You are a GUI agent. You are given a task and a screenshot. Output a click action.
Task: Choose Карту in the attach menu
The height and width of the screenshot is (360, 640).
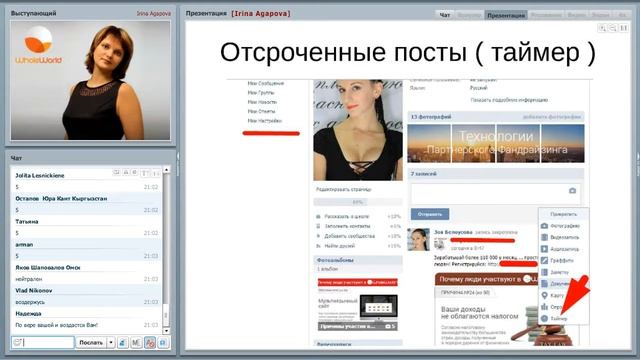[557, 295]
